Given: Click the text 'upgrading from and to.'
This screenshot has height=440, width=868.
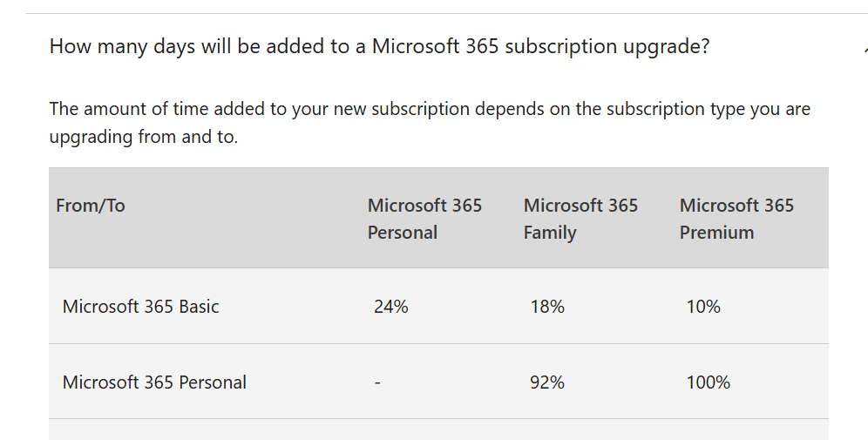Looking at the screenshot, I should (144, 136).
